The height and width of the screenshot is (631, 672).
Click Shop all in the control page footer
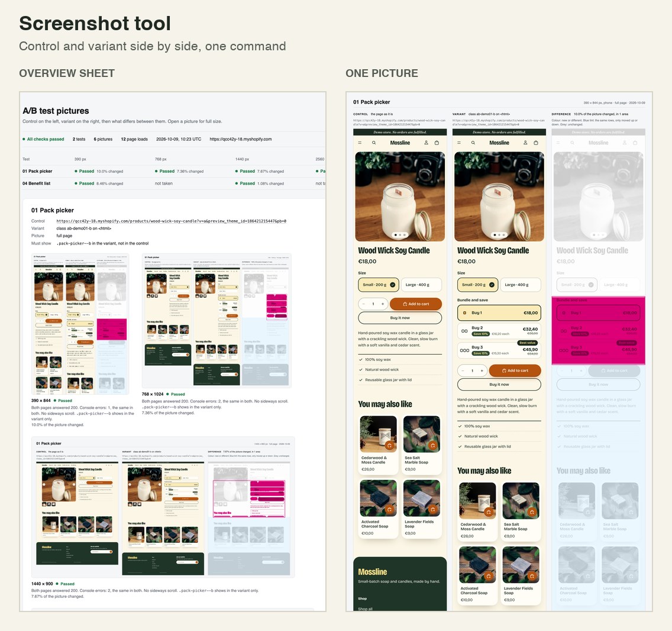[x=365, y=609]
